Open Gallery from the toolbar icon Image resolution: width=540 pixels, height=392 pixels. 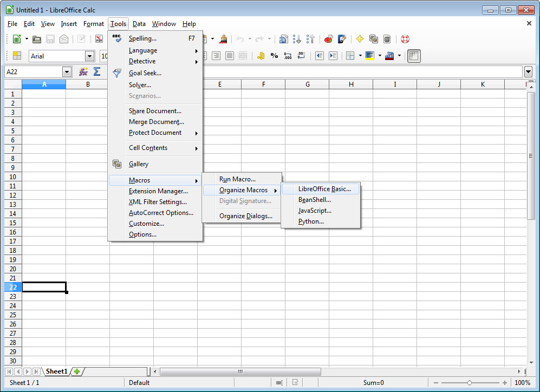pyautogui.click(x=373, y=39)
